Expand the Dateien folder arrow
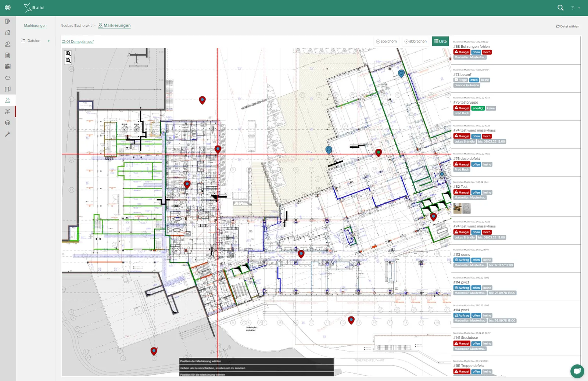 [49, 41]
